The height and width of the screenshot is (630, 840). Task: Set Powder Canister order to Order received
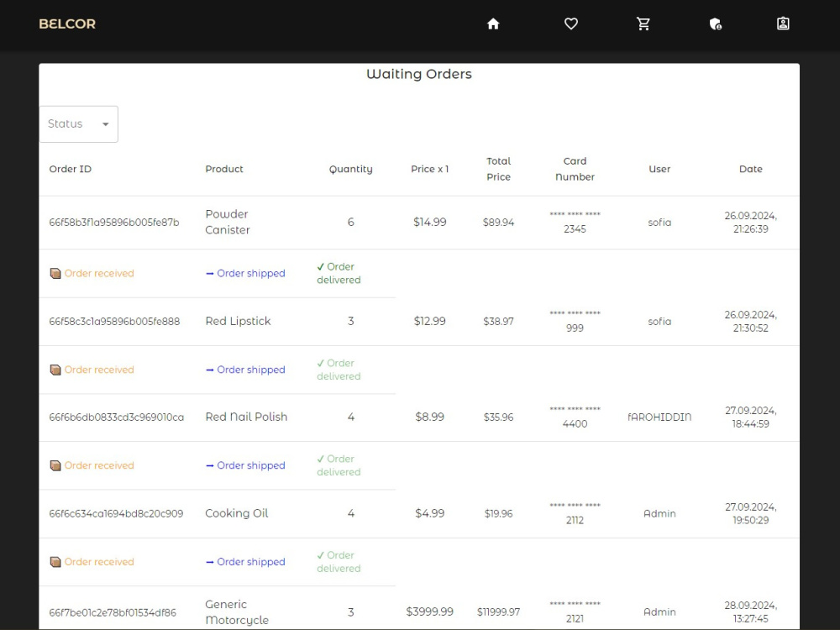point(92,273)
